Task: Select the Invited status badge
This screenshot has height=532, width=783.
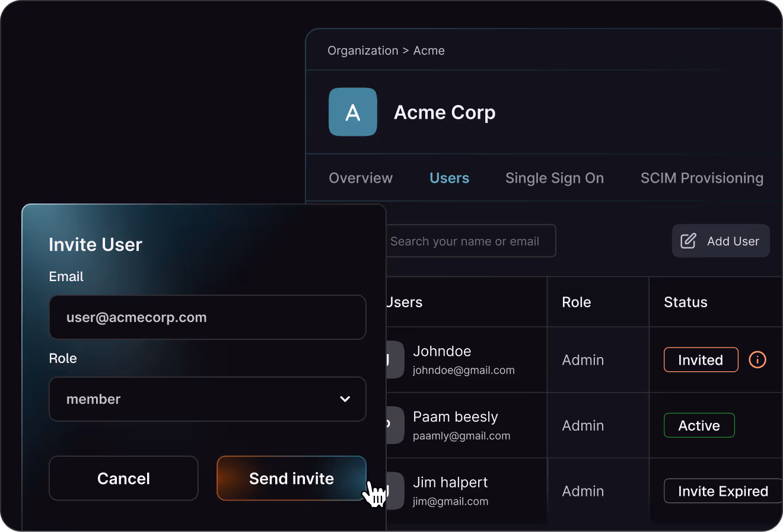Action: pyautogui.click(x=701, y=359)
